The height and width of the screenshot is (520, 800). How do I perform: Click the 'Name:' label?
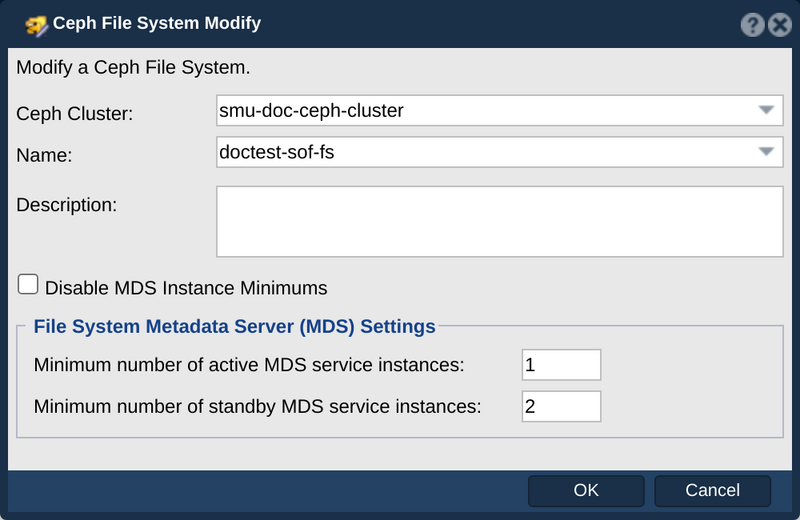tap(44, 155)
